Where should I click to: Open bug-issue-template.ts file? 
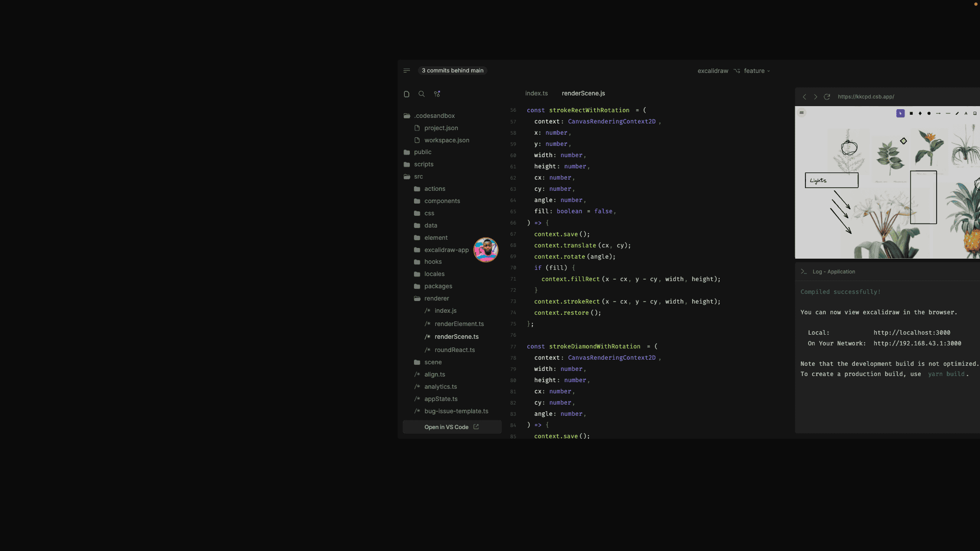[451, 411]
